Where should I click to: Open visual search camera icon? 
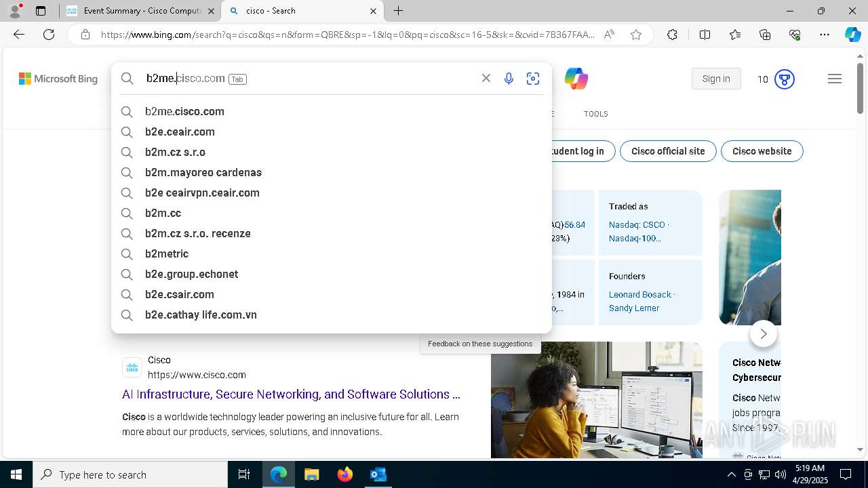[x=533, y=79]
